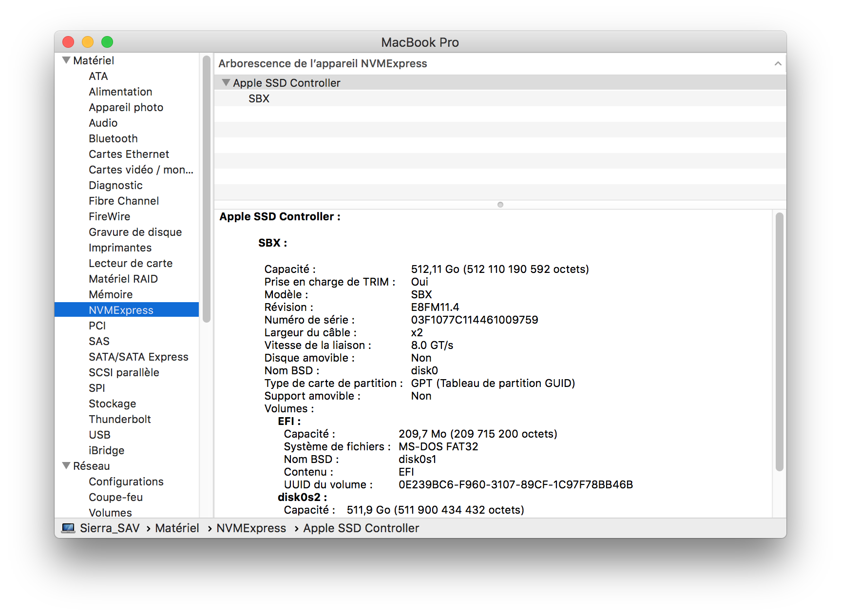
Task: Open Fibre Channel category
Action: (124, 201)
